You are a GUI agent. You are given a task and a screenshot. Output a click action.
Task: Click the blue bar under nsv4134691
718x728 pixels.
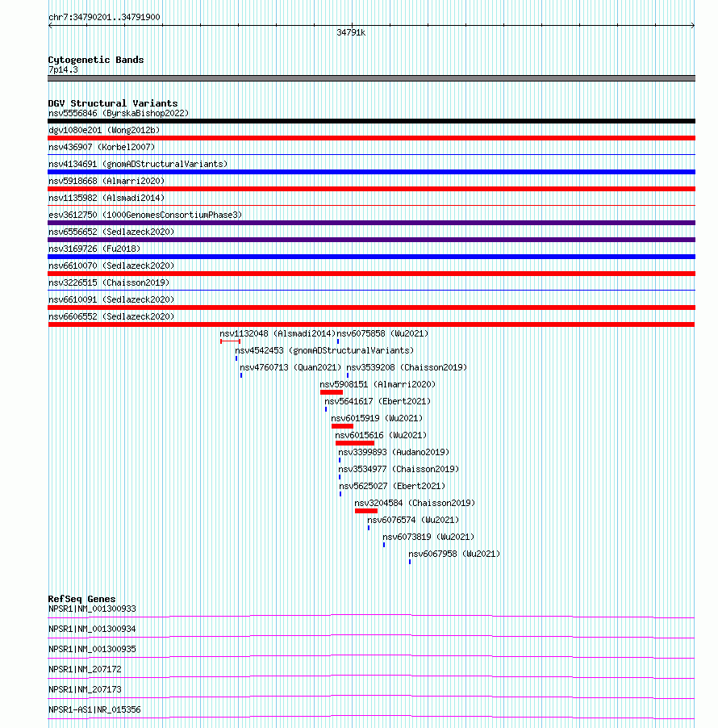[x=371, y=172]
